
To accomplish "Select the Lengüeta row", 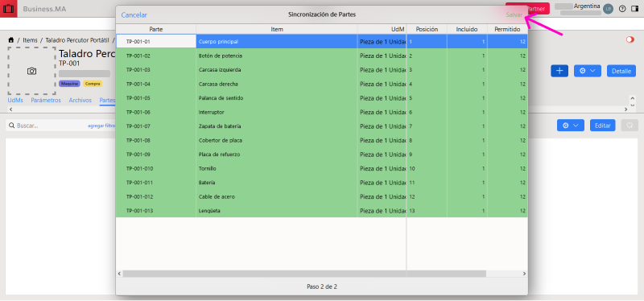I will pyautogui.click(x=322, y=211).
